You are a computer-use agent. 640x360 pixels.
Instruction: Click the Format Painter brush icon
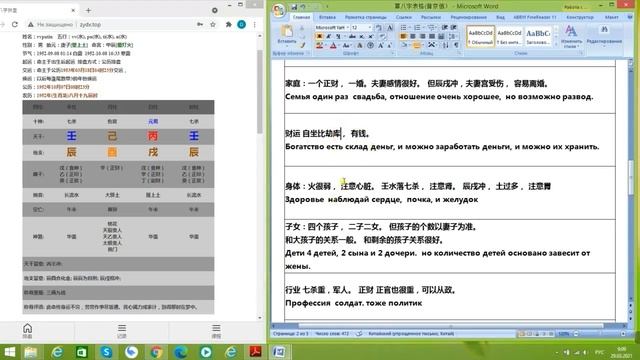302,45
